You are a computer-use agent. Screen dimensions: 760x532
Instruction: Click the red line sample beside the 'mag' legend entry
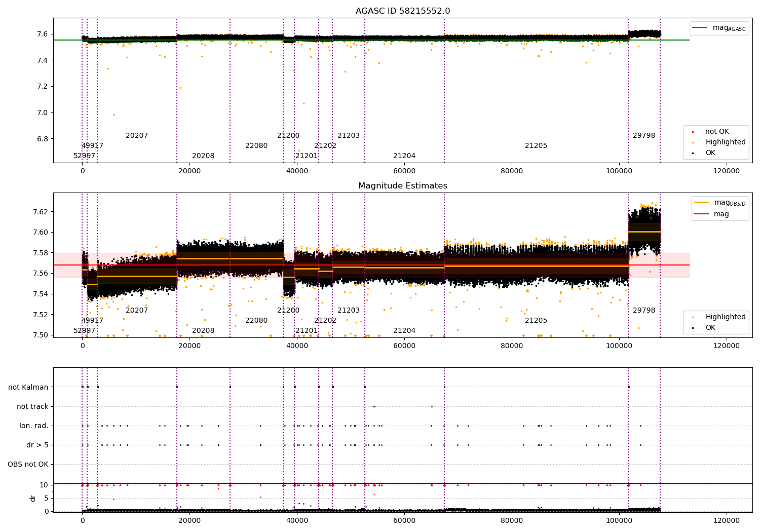click(x=701, y=214)
